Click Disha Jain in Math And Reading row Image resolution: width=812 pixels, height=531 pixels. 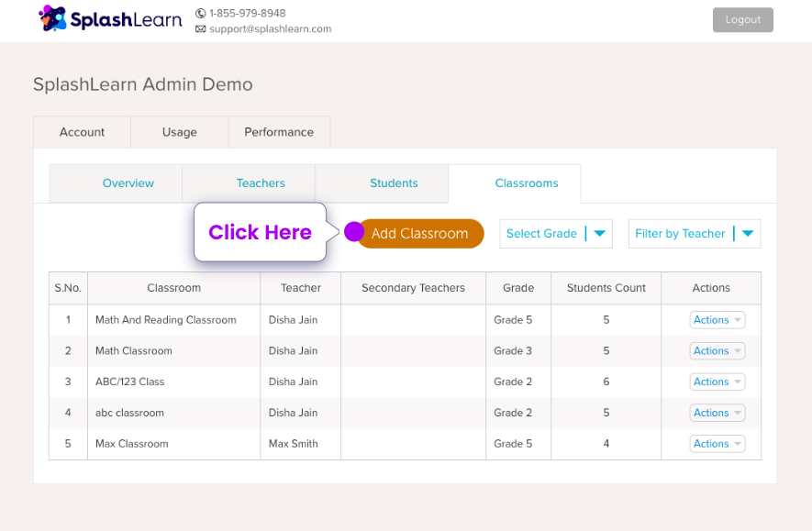pos(293,320)
